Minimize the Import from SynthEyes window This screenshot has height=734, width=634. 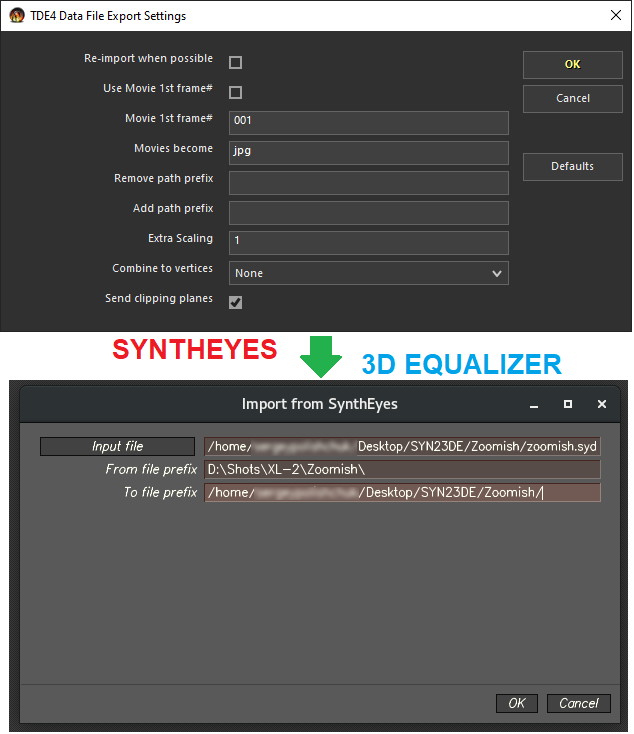pyautogui.click(x=534, y=404)
